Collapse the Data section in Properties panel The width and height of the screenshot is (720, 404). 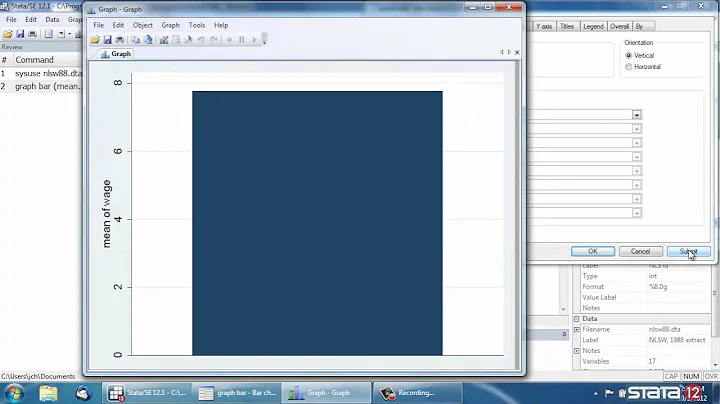[x=577, y=319]
